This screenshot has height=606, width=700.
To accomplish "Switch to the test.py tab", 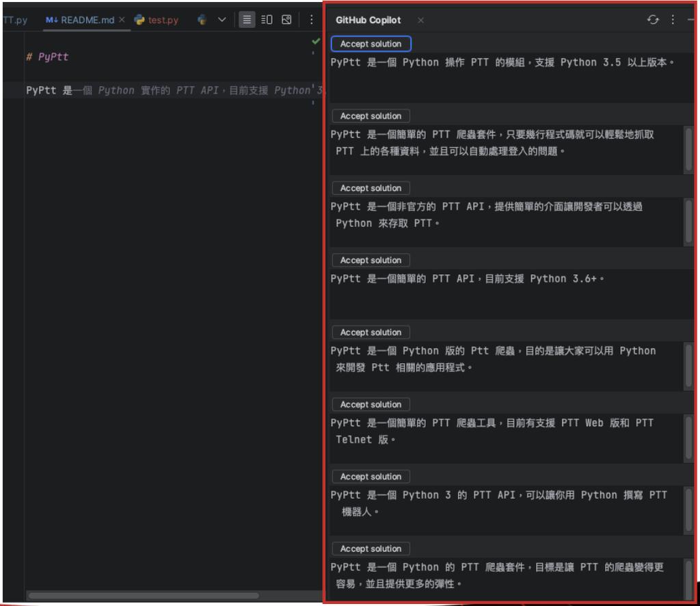I will 163,20.
